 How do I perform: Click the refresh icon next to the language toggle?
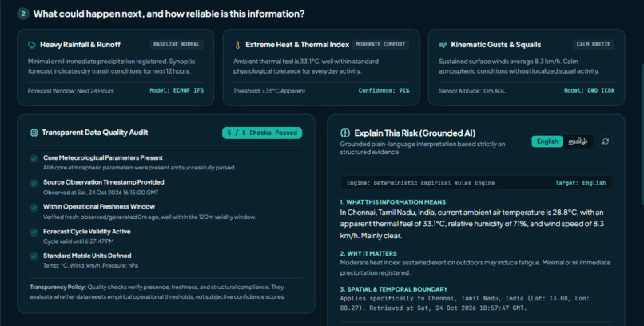(606, 141)
